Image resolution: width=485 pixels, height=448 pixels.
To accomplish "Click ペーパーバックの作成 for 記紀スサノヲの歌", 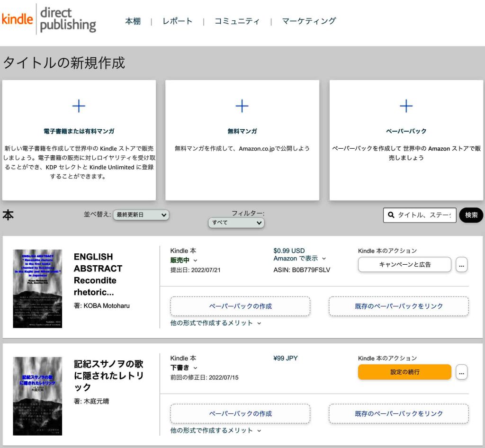I will pyautogui.click(x=240, y=414).
